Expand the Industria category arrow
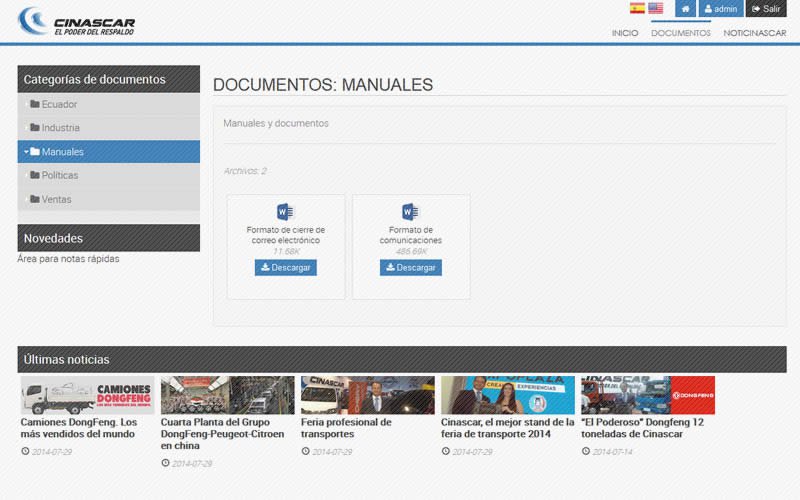Viewport: 800px width, 500px height. point(26,128)
